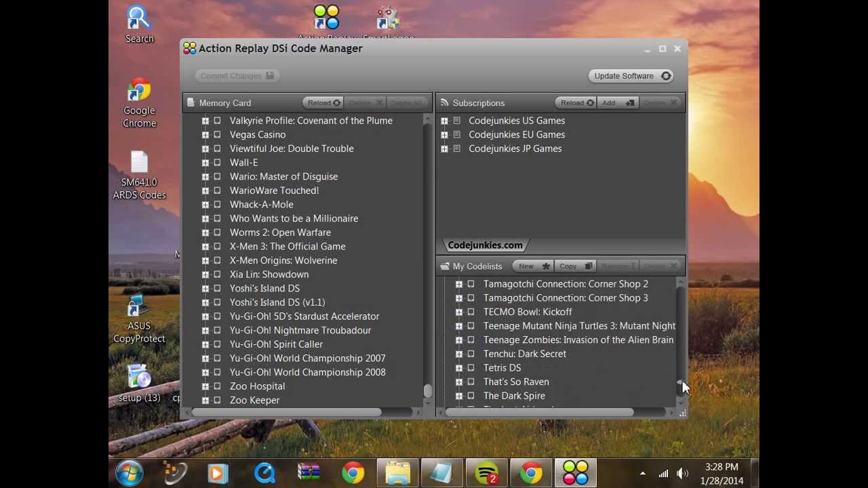This screenshot has height=488, width=868.
Task: Expand Viewtiful Joe: Double Trouble entry
Action: coord(205,148)
